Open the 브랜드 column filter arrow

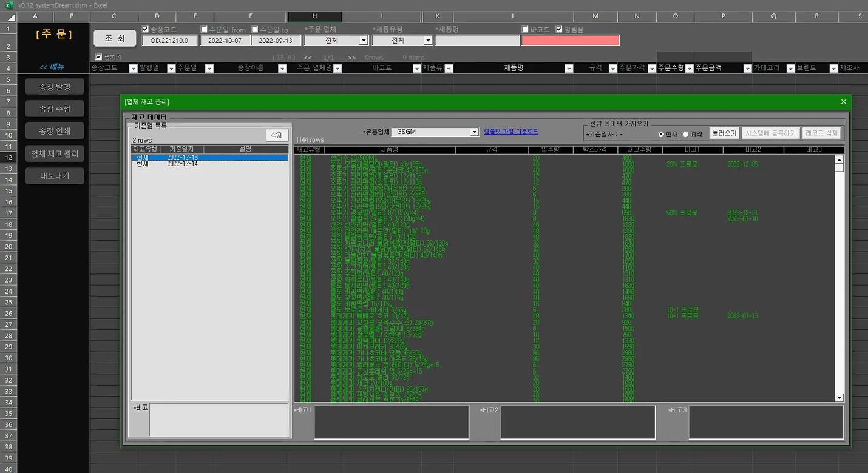pyautogui.click(x=834, y=69)
